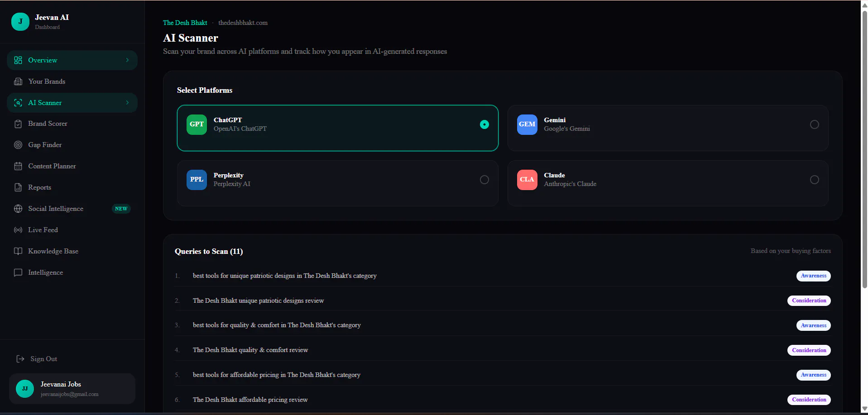
Task: Click The Desh Bhakt breadcrumb link
Action: click(185, 23)
